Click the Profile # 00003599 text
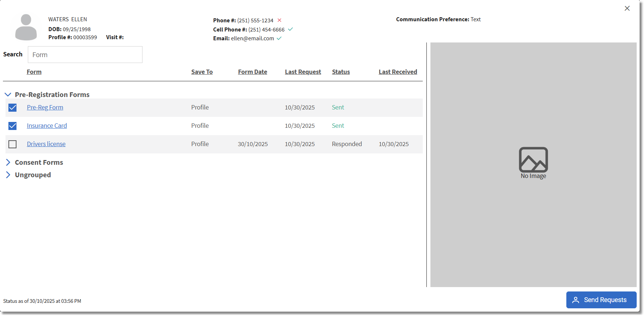 tap(73, 37)
